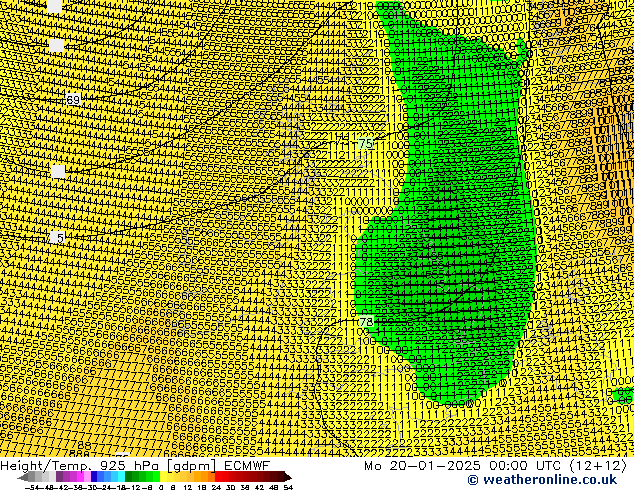Viewport: 634px width, 490px height.
Task: Click the contour label '78'
Action: pos(366,322)
